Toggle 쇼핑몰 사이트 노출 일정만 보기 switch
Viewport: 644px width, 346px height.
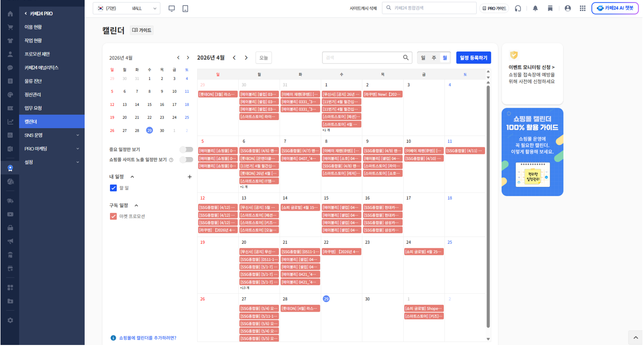186,160
